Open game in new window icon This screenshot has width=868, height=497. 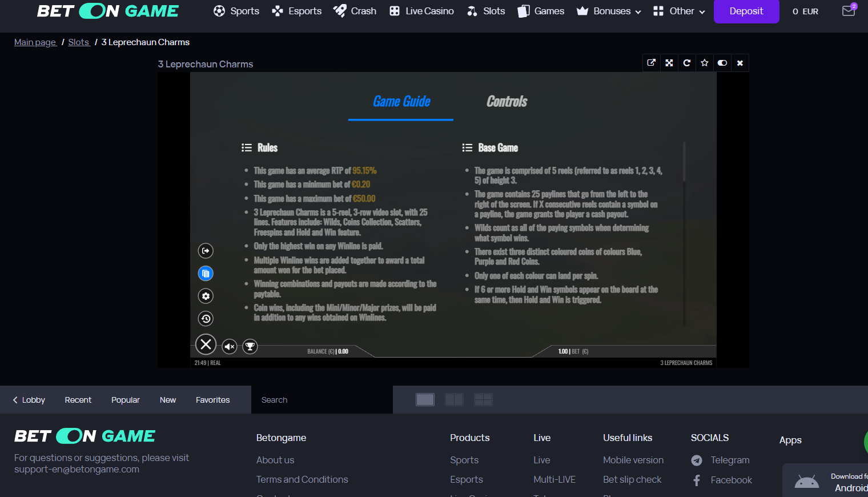tap(651, 63)
